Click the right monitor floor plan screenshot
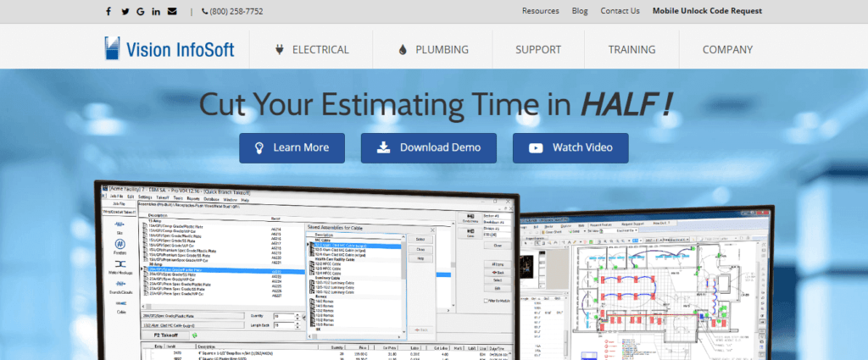The height and width of the screenshot is (360, 868). point(645,285)
